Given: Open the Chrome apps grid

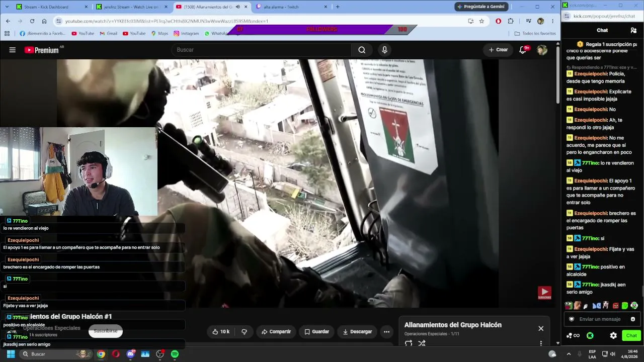Looking at the screenshot, I should tap(7, 33).
